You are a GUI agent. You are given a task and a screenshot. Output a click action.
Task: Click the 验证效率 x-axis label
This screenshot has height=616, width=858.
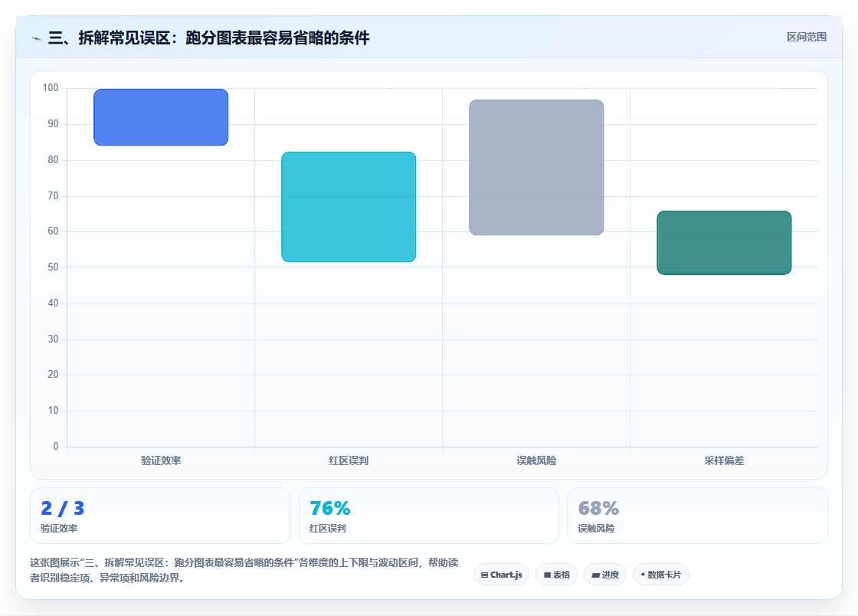161,460
